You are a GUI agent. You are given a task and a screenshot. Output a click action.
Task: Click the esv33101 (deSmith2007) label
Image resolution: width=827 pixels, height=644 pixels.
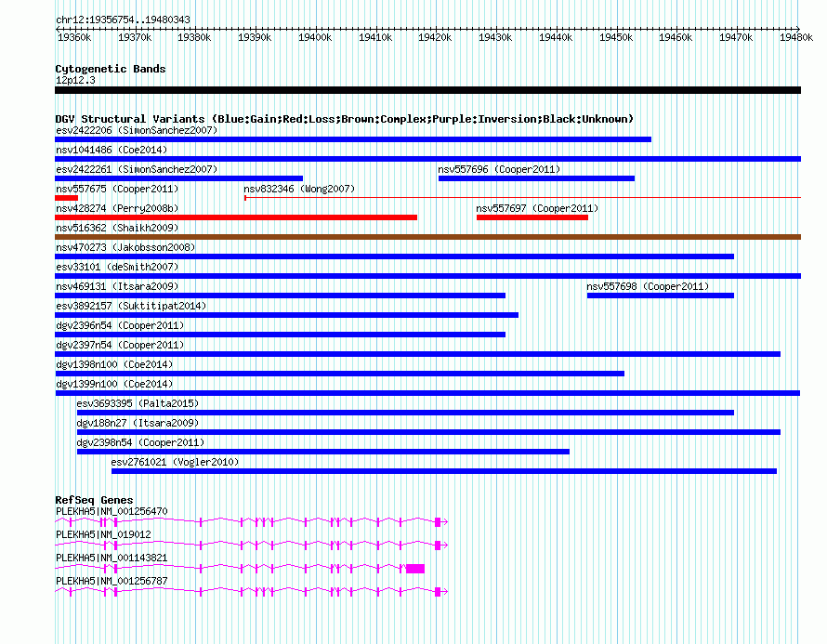coord(117,267)
